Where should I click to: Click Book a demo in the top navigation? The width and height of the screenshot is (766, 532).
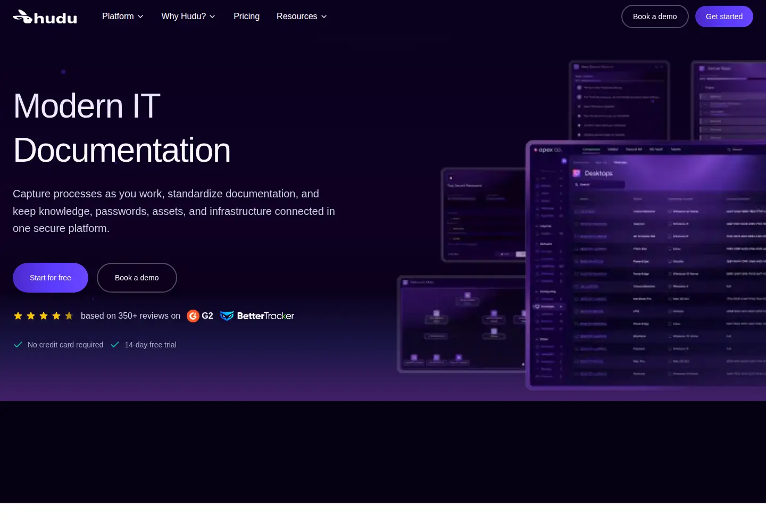[x=655, y=16]
